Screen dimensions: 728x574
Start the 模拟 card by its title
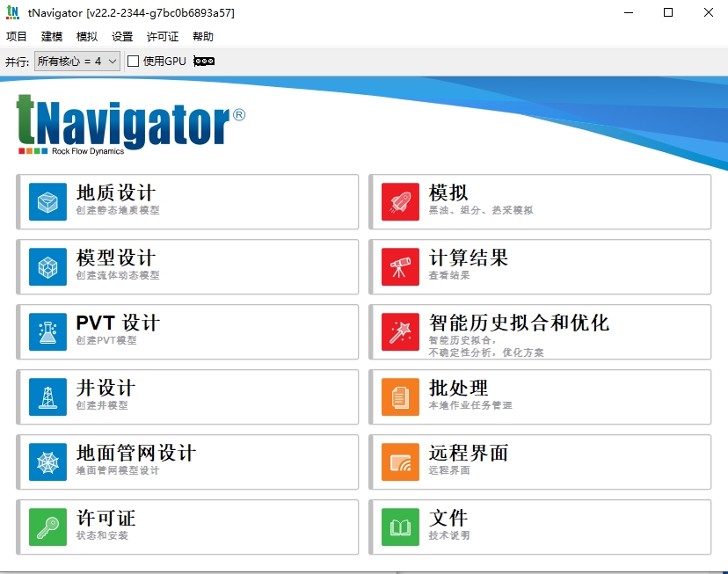[448, 193]
